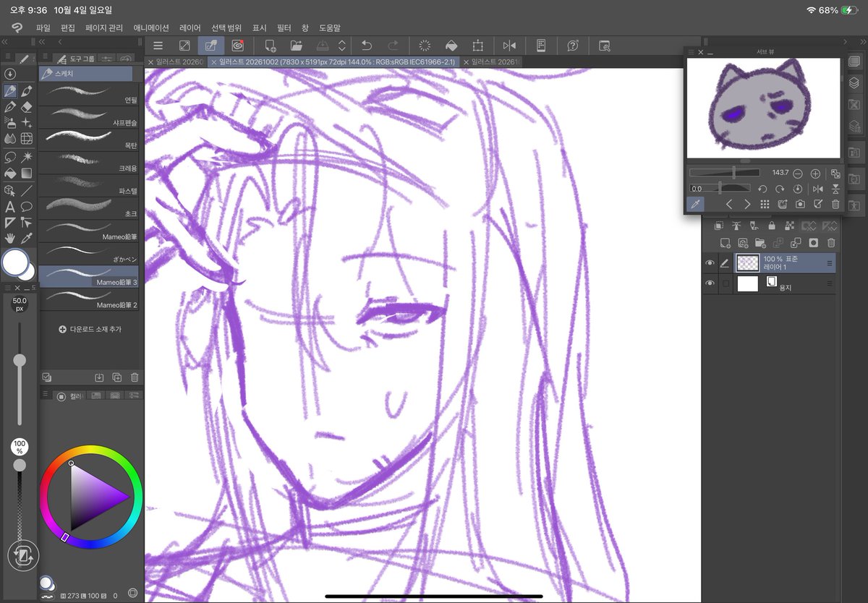Open 레이어 1 layer row menu

pos(830,263)
